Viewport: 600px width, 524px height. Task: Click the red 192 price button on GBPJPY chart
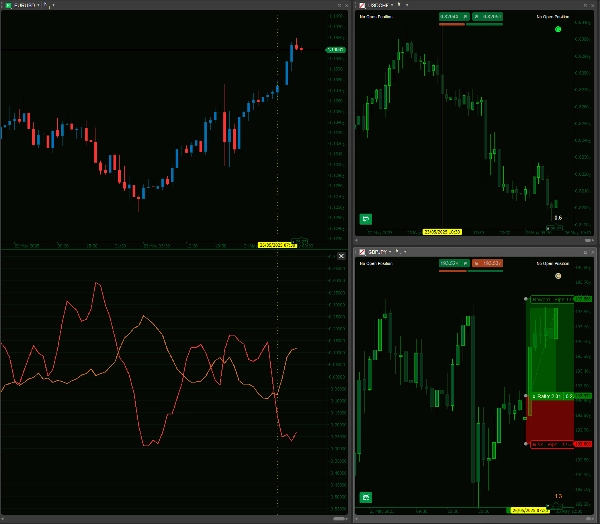(x=489, y=263)
